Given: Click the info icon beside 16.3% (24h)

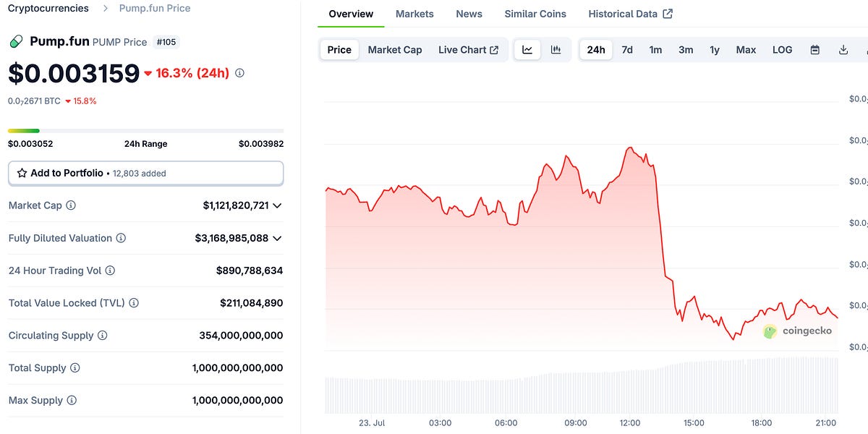Looking at the screenshot, I should (x=239, y=73).
